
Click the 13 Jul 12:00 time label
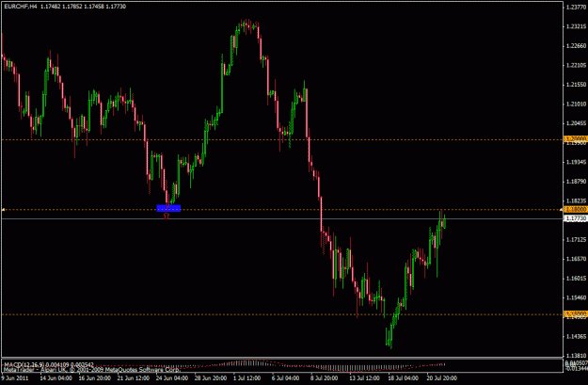pos(365,377)
